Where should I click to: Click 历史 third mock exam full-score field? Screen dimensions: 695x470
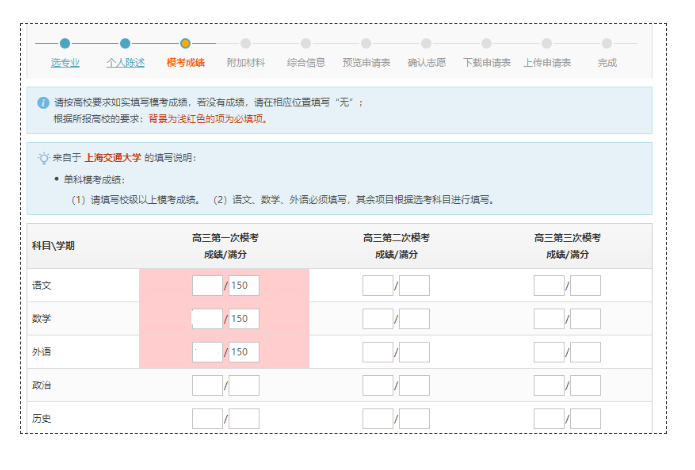586,419
